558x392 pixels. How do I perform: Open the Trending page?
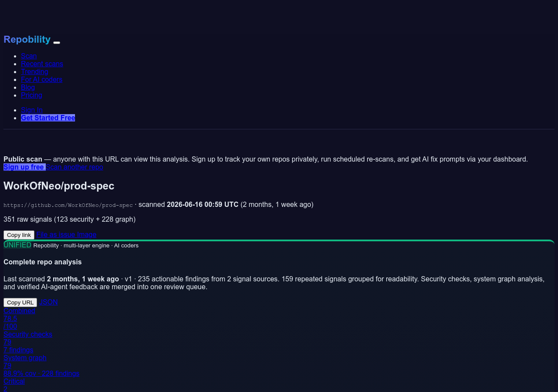click(34, 71)
